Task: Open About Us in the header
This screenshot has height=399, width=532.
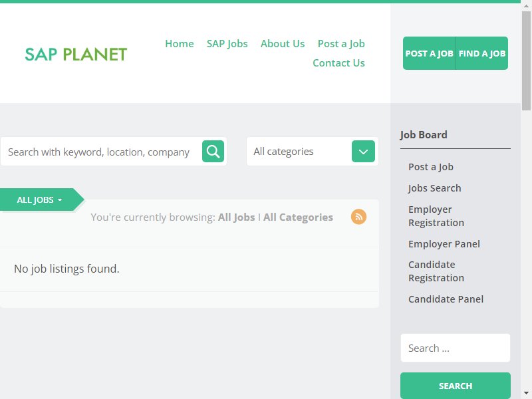Action: 283,44
